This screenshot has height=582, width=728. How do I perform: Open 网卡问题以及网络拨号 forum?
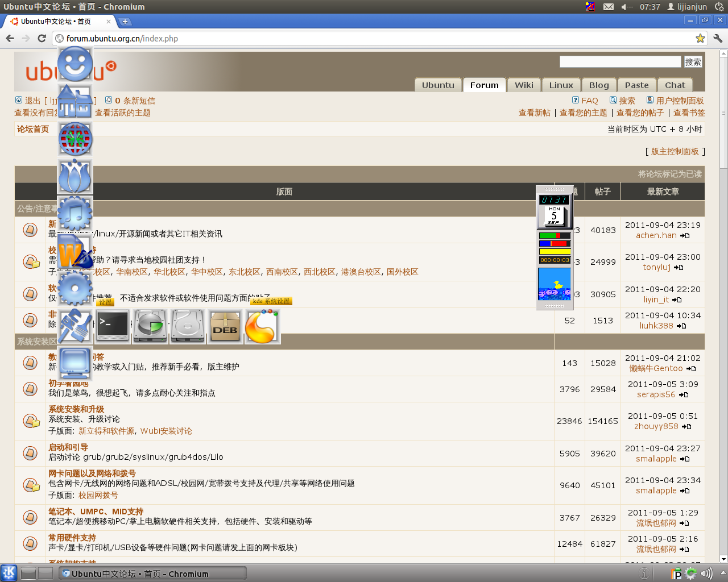tap(92, 473)
